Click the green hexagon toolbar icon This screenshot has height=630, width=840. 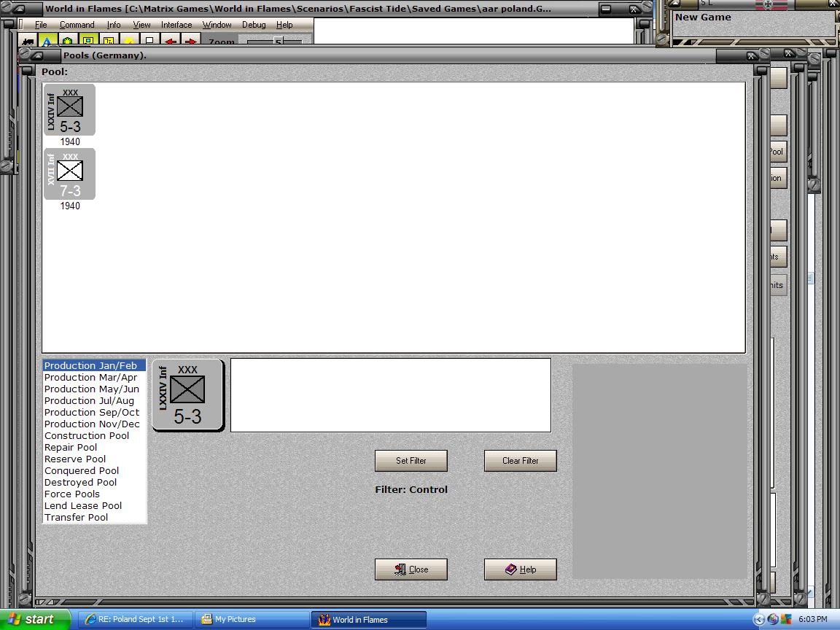[x=68, y=40]
